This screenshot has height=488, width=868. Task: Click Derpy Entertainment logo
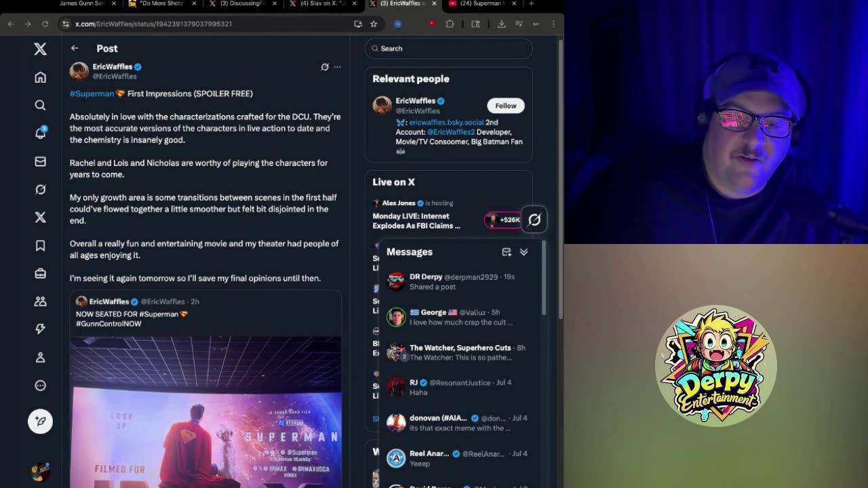coord(716,366)
